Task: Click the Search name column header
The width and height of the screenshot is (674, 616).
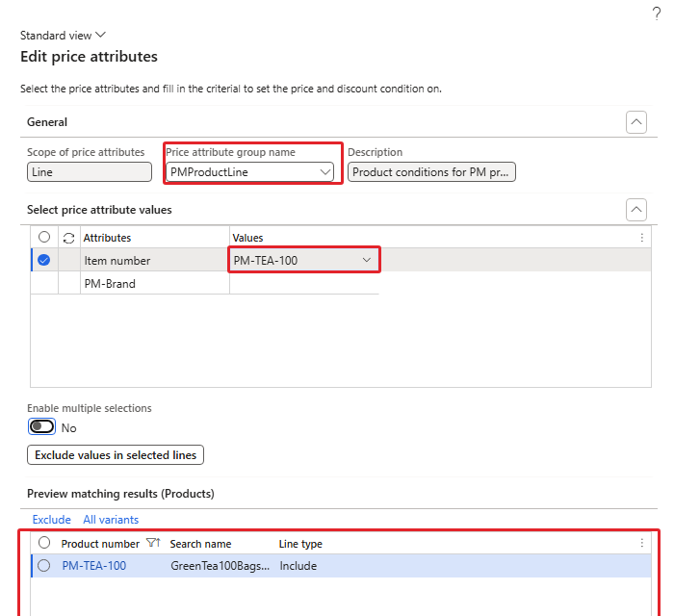Action: 200,544
